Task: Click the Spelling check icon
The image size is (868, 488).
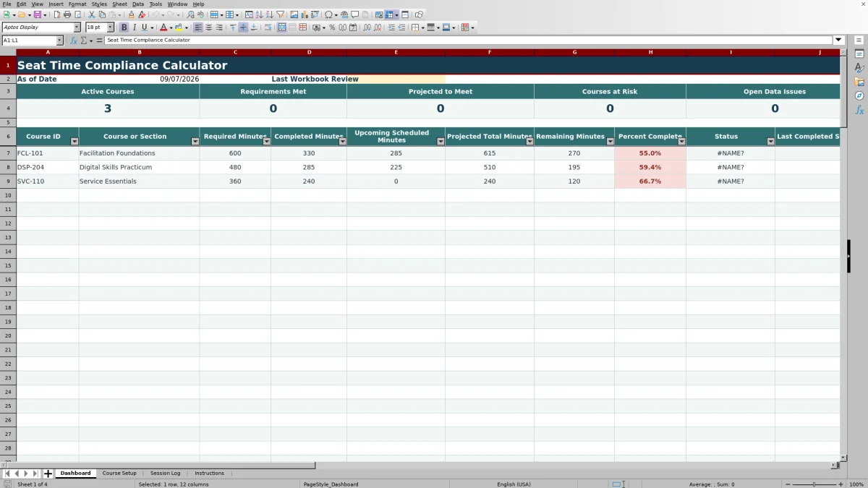Action: [200, 14]
